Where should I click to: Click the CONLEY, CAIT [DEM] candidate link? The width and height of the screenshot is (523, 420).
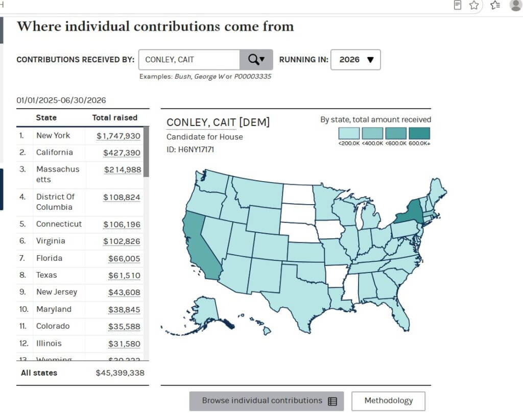[218, 122]
